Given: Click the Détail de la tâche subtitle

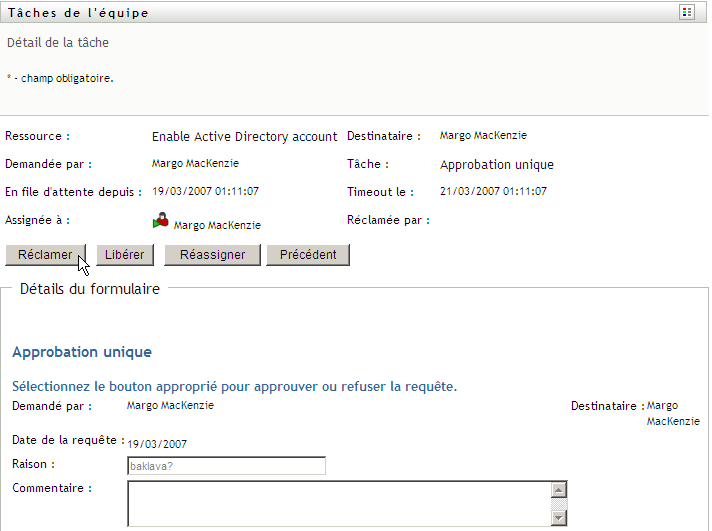Looking at the screenshot, I should click(x=58, y=43).
